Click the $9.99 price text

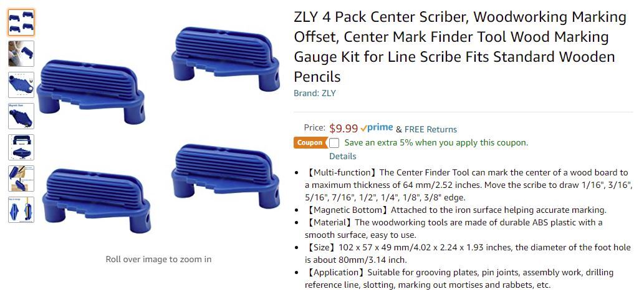pos(344,129)
